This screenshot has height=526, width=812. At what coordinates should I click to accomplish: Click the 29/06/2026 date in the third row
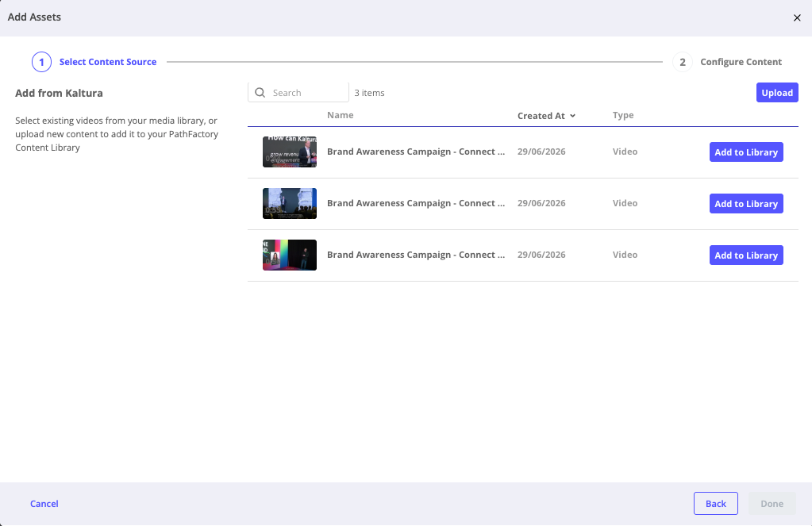point(541,255)
